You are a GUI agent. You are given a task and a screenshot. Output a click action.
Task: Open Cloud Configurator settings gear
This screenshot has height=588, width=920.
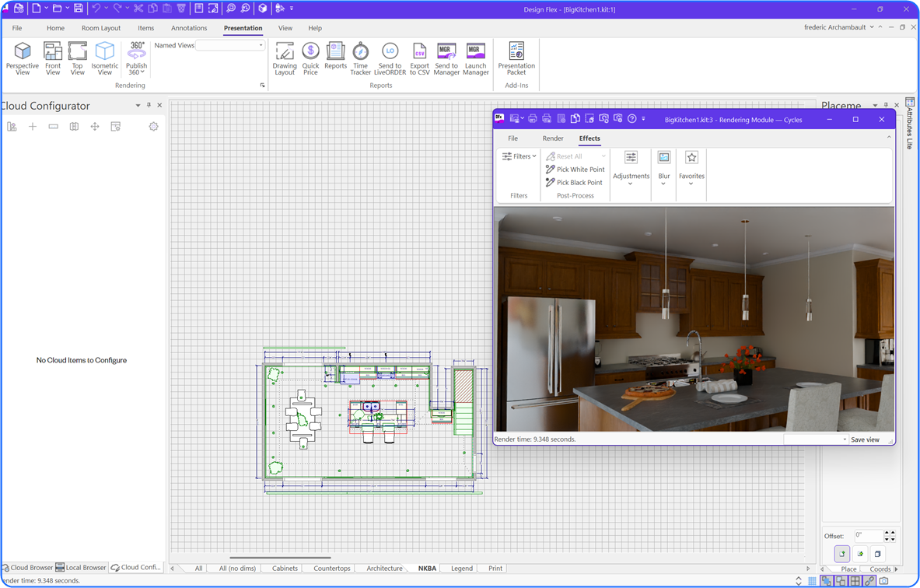point(153,127)
